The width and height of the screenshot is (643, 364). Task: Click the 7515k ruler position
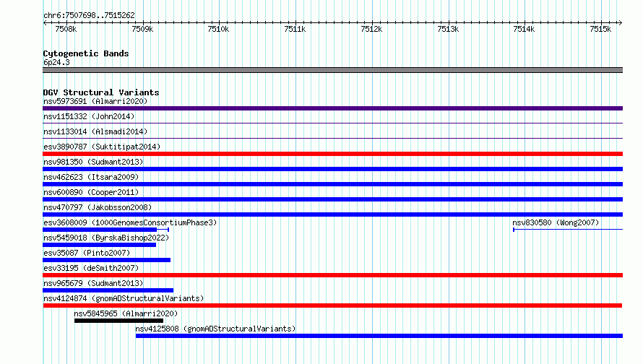click(x=601, y=29)
